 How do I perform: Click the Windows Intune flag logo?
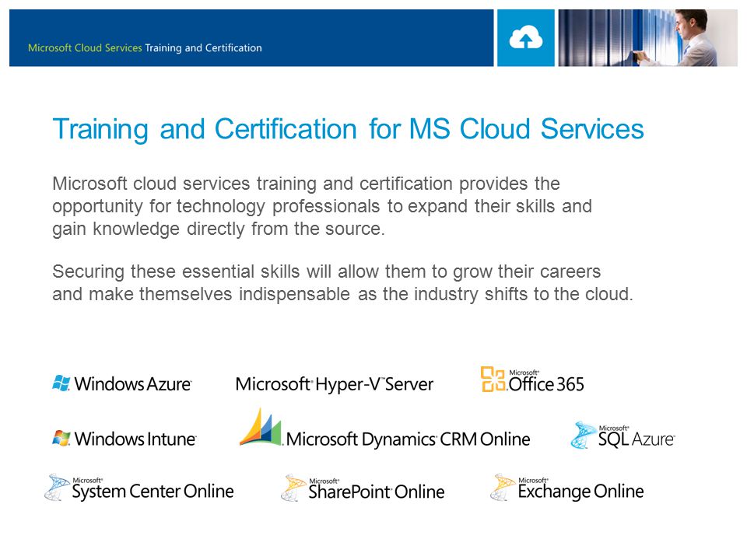pyautogui.click(x=61, y=438)
